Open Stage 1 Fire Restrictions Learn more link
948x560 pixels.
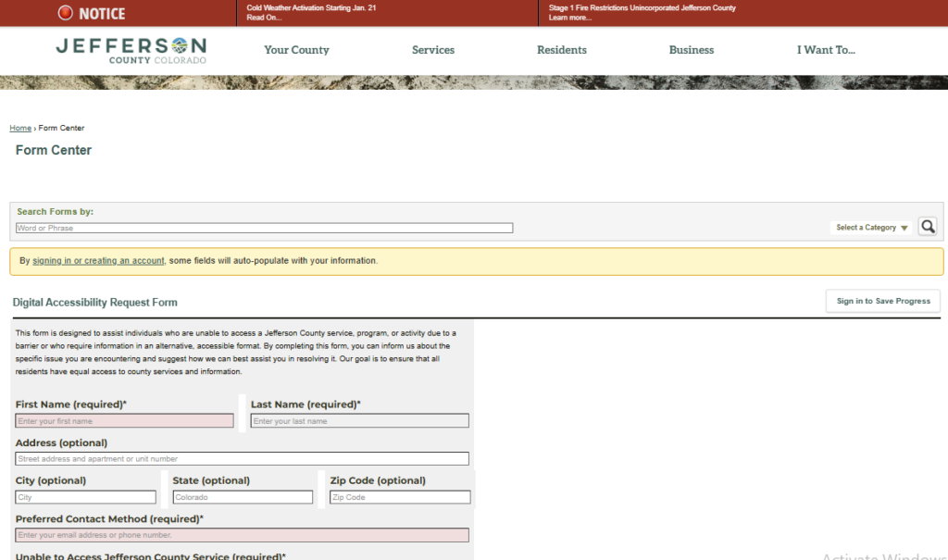pyautogui.click(x=569, y=18)
